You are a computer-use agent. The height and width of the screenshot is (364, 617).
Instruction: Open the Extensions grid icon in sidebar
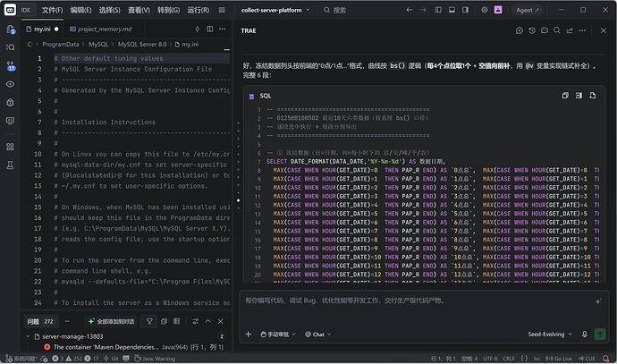coord(10,147)
